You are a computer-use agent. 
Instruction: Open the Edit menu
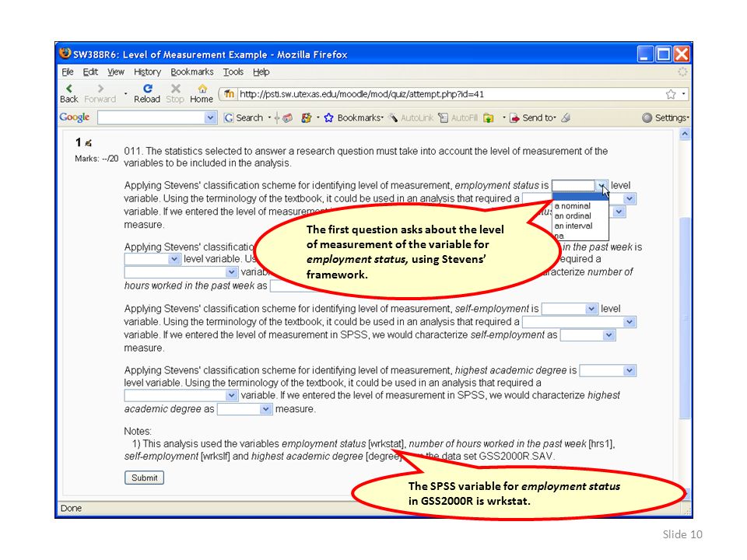click(x=90, y=72)
